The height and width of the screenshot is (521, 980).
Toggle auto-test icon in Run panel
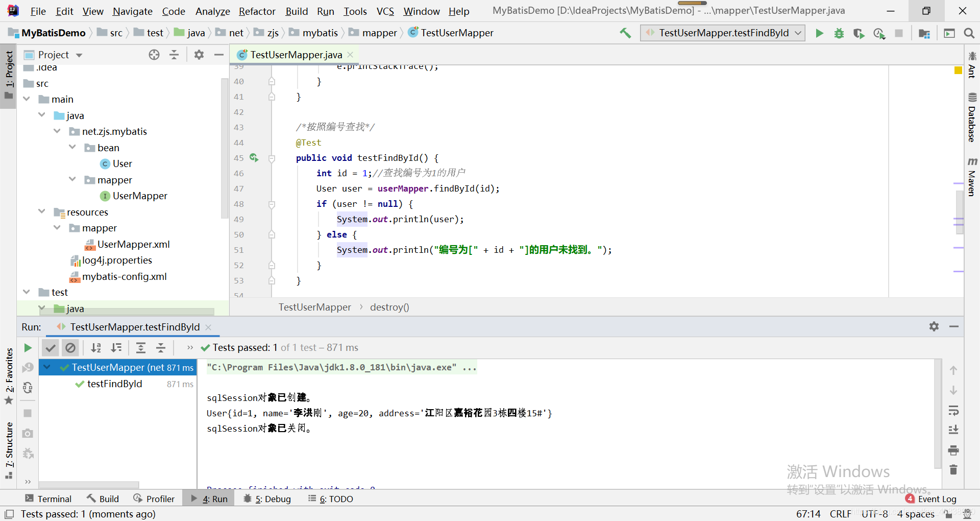click(x=28, y=388)
